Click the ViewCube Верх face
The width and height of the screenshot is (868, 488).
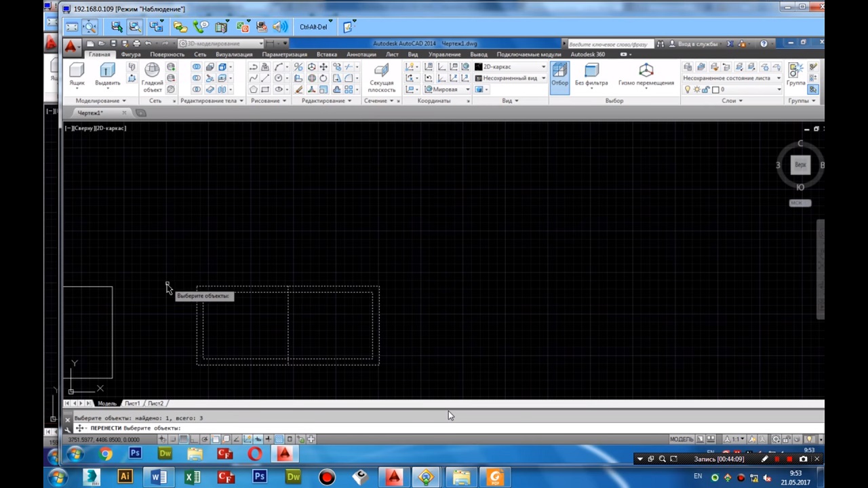point(800,165)
